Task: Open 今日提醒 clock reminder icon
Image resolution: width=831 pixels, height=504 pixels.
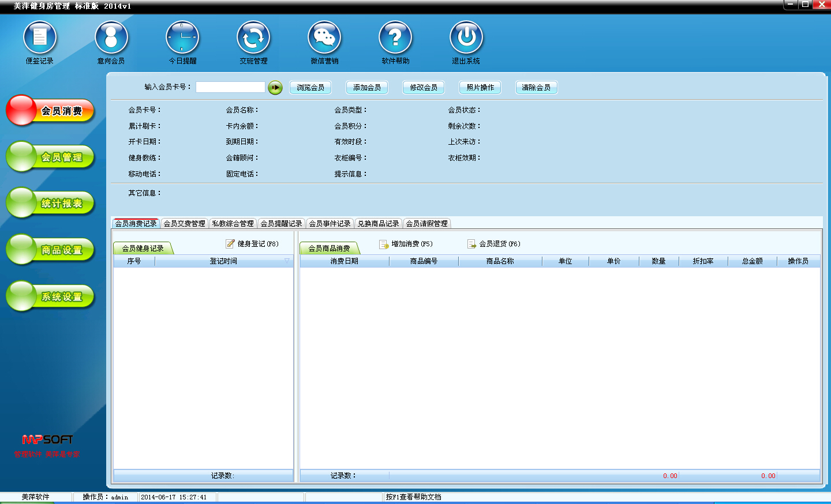Action: point(182,38)
